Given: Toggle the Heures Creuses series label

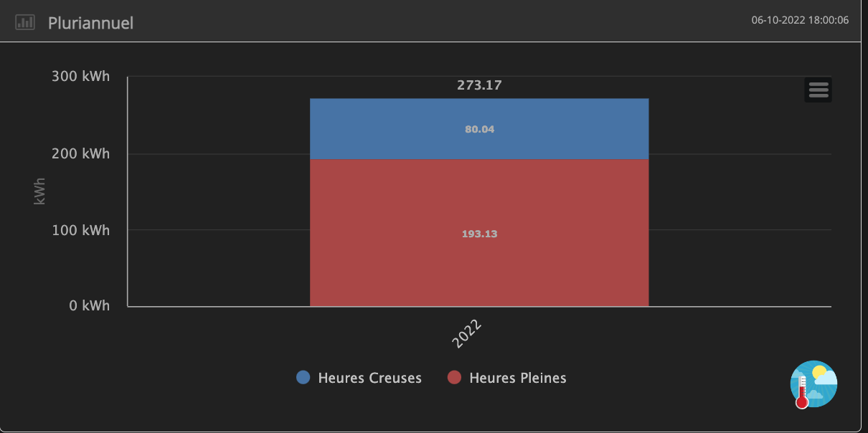Looking at the screenshot, I should point(369,378).
